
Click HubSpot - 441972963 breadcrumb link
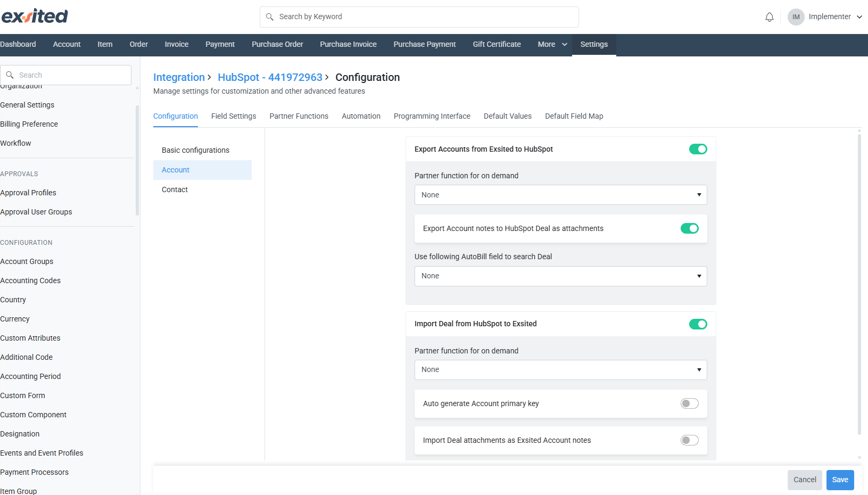270,77
